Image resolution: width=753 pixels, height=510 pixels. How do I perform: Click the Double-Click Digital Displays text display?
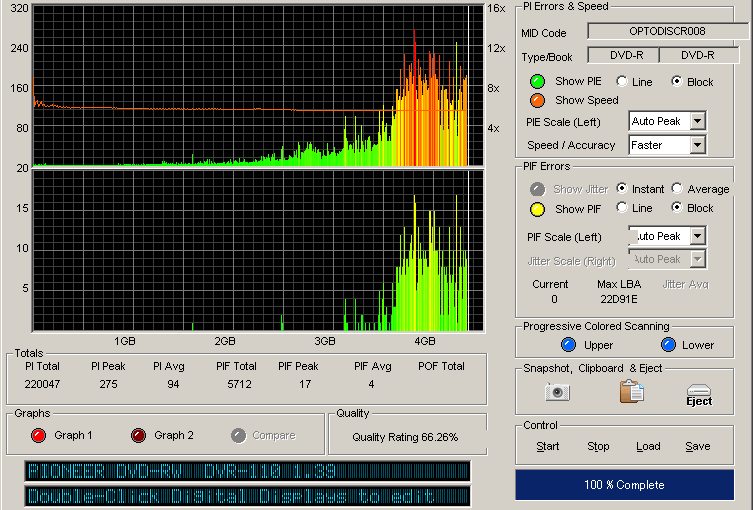click(247, 496)
